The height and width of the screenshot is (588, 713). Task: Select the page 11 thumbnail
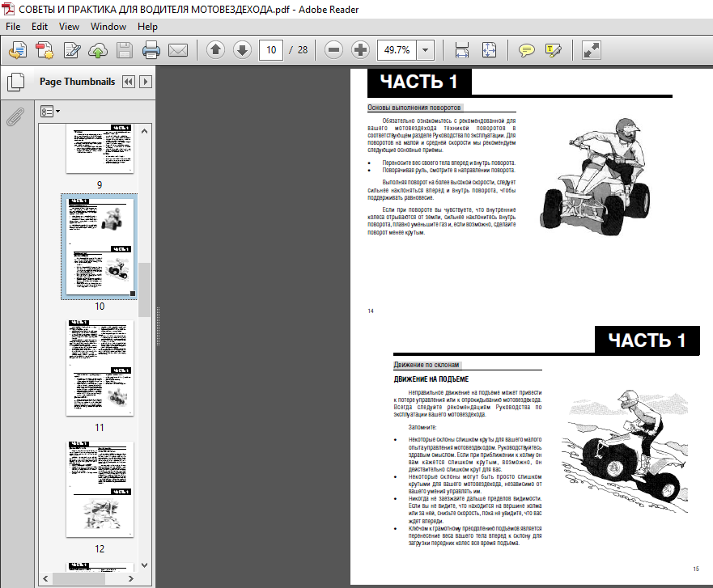(100, 368)
